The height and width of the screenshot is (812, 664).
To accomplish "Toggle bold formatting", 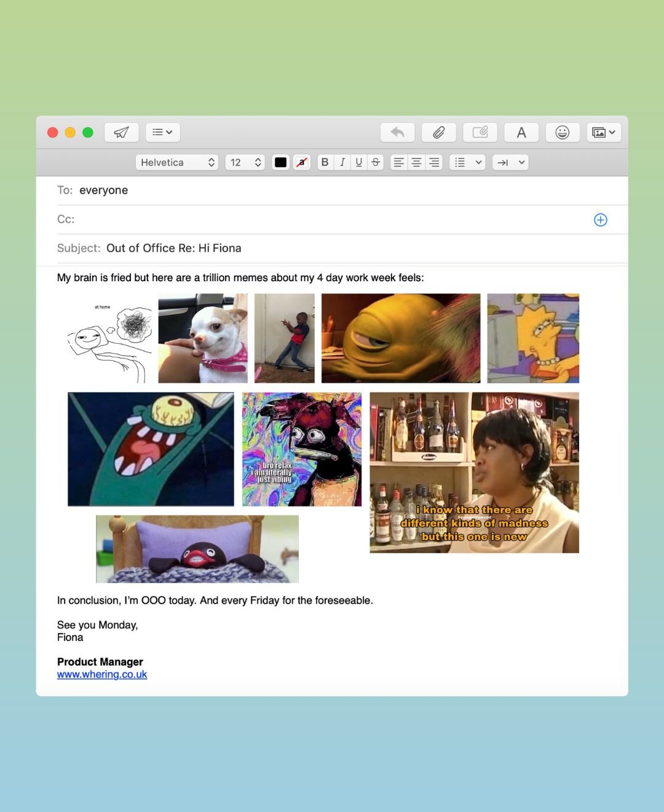I will point(325,162).
